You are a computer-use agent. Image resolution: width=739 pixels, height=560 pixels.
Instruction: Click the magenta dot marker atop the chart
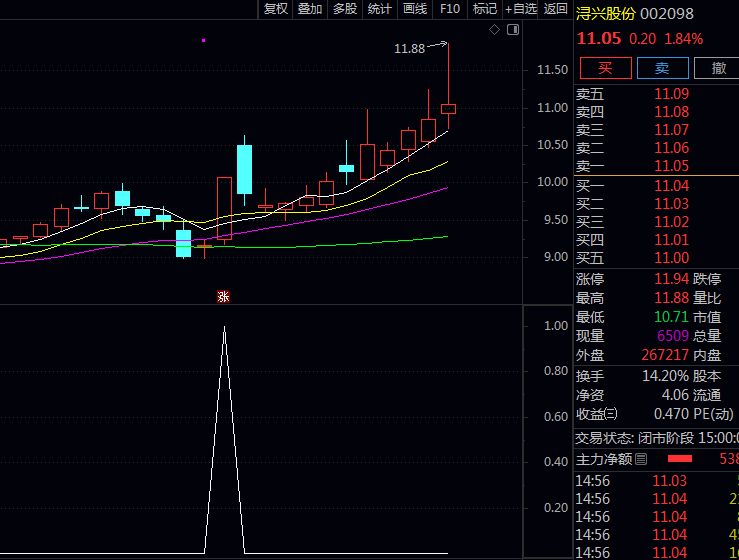[x=203, y=41]
